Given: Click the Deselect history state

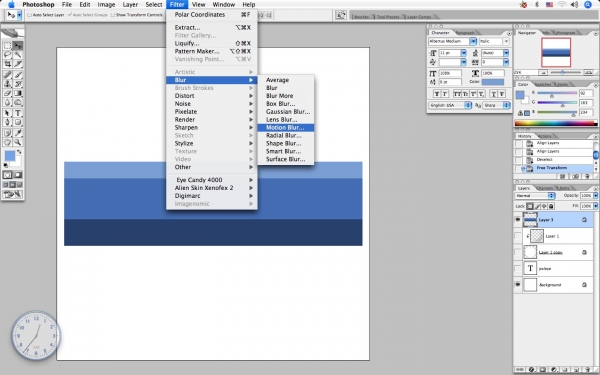Looking at the screenshot, I should click(554, 160).
